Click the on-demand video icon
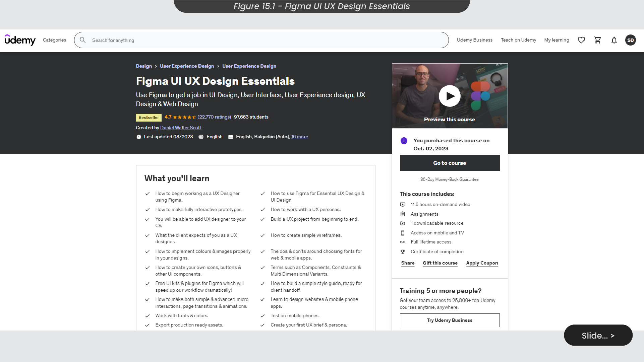 coord(403,204)
